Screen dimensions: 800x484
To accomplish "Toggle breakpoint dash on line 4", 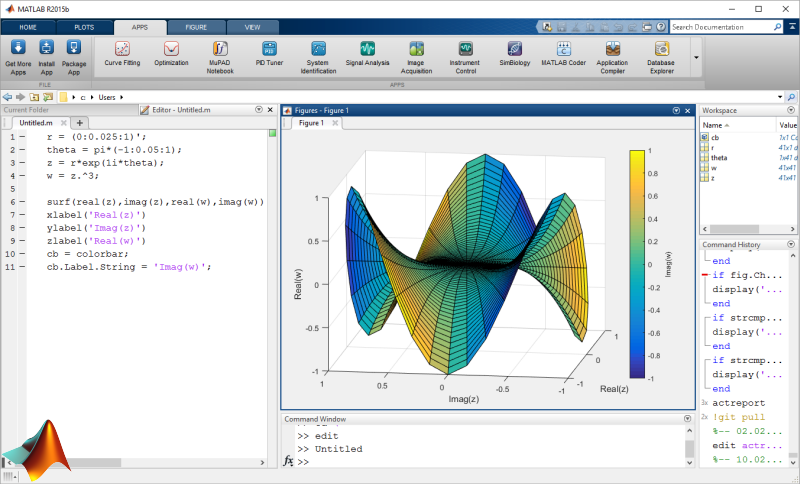I will [22, 176].
